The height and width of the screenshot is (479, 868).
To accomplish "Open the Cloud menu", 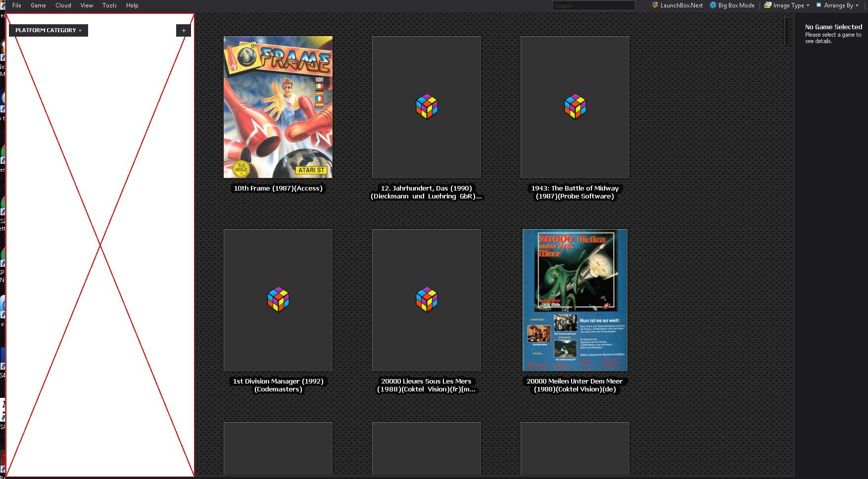I will (63, 5).
